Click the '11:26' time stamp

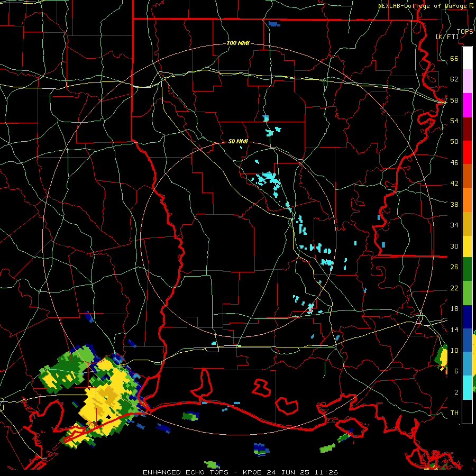tap(326, 472)
